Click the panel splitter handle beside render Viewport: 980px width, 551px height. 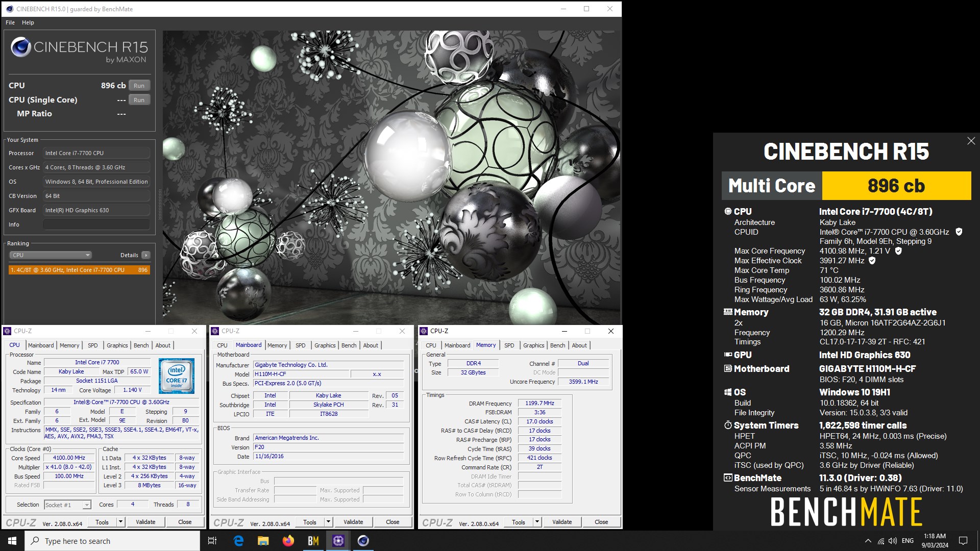(160, 204)
